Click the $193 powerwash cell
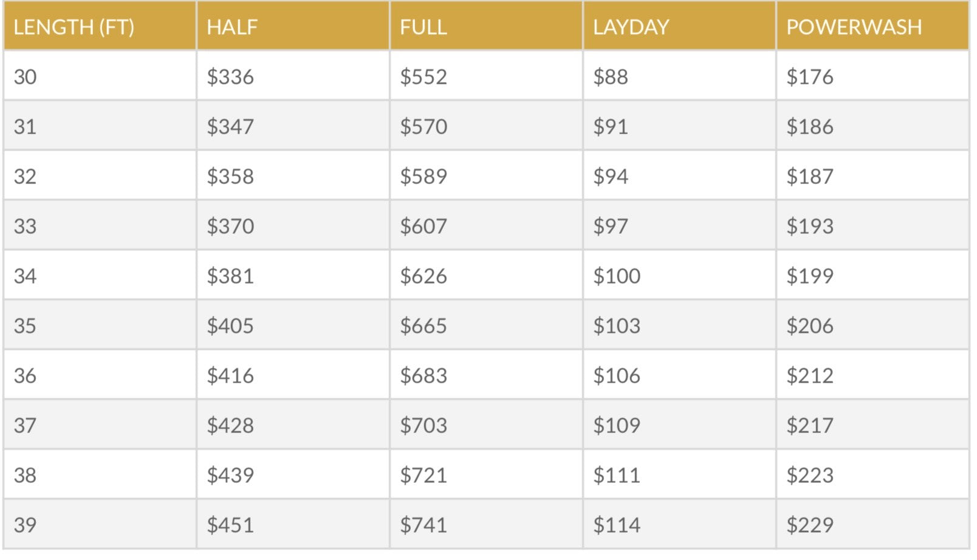 (x=810, y=227)
